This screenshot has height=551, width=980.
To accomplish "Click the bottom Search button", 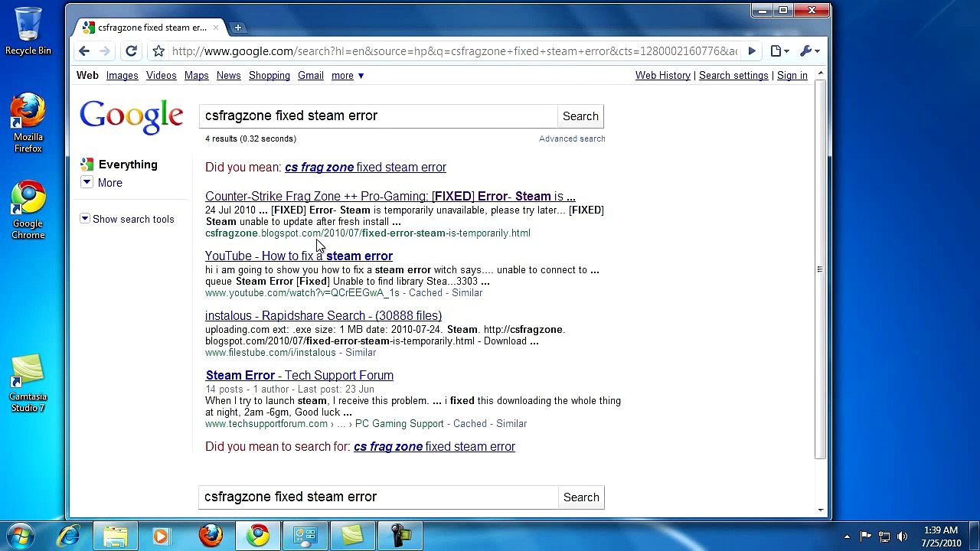I will coord(581,497).
